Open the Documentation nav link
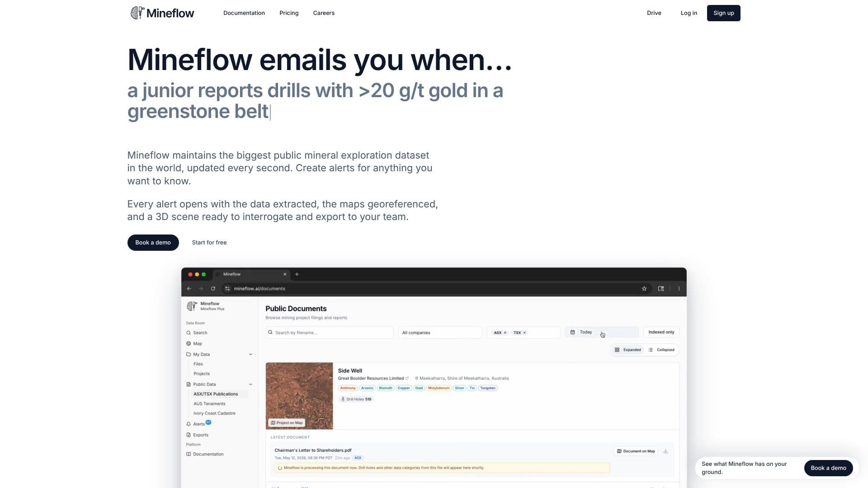868x488 pixels. [x=244, y=13]
